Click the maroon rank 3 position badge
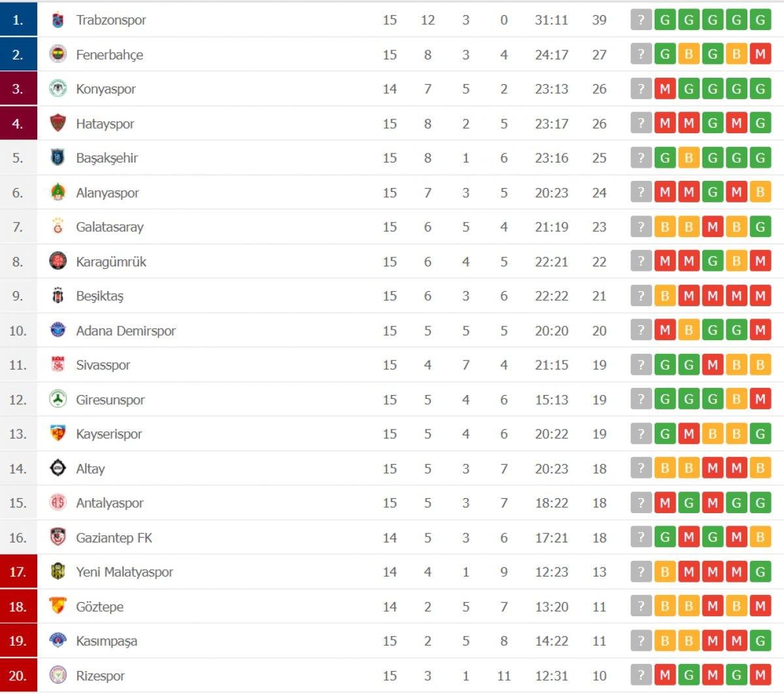 point(18,89)
